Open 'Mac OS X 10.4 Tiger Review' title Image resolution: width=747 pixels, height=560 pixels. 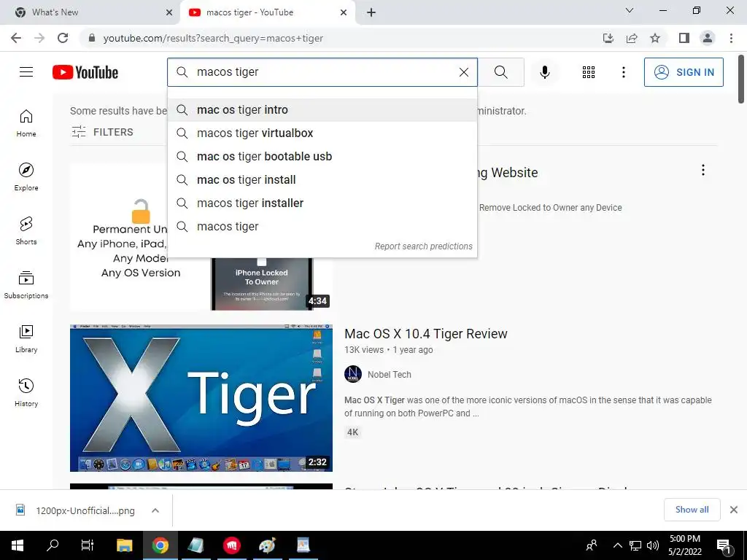click(426, 334)
